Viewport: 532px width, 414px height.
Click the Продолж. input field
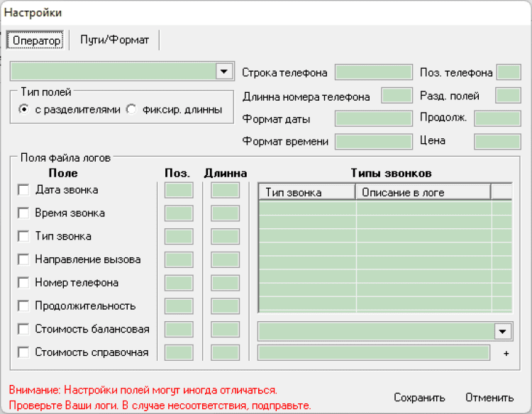coord(497,118)
